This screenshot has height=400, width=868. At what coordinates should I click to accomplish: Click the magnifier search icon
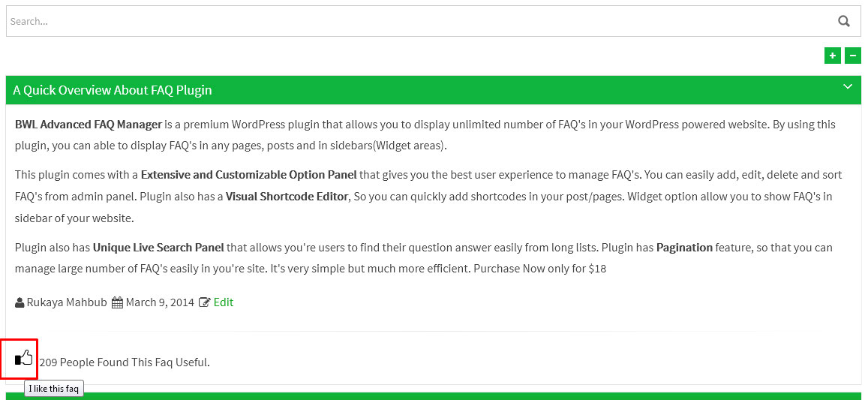(844, 21)
